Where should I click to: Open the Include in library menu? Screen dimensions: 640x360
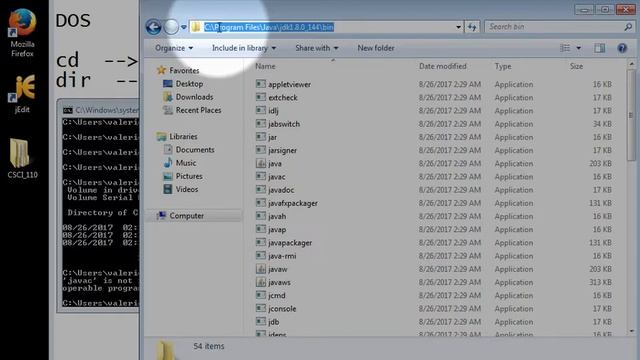pyautogui.click(x=244, y=48)
